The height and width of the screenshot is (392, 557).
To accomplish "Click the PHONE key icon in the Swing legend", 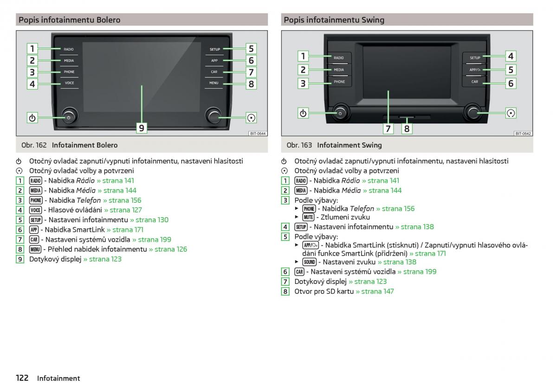I will coord(309,209).
